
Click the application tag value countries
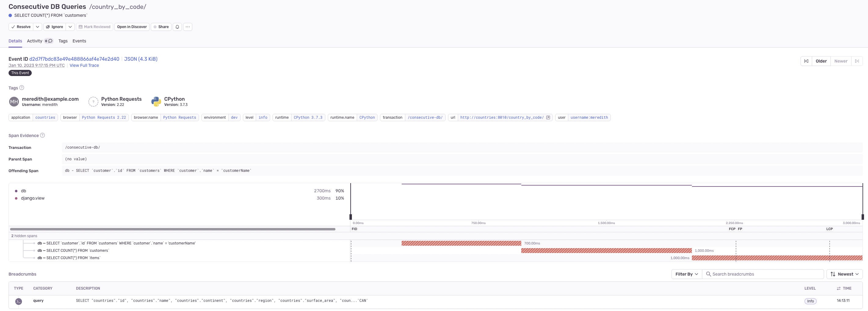45,118
